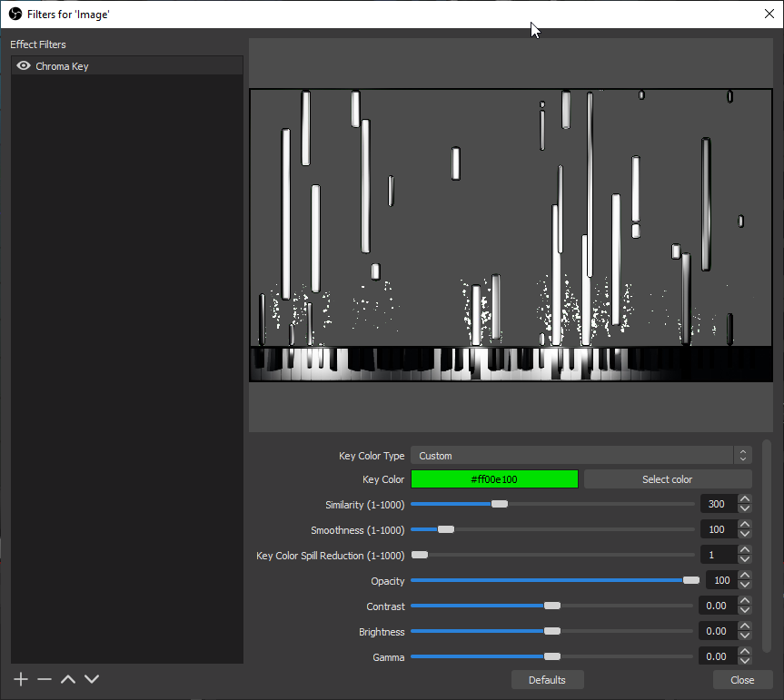Focus the Brightness value field
The image size is (784, 700).
718,631
